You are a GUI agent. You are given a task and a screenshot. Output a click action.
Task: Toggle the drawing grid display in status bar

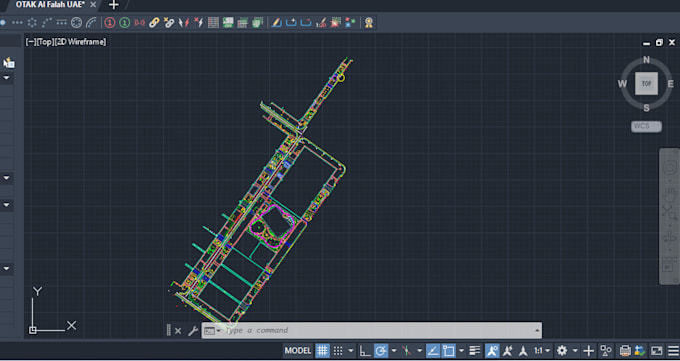click(x=322, y=351)
